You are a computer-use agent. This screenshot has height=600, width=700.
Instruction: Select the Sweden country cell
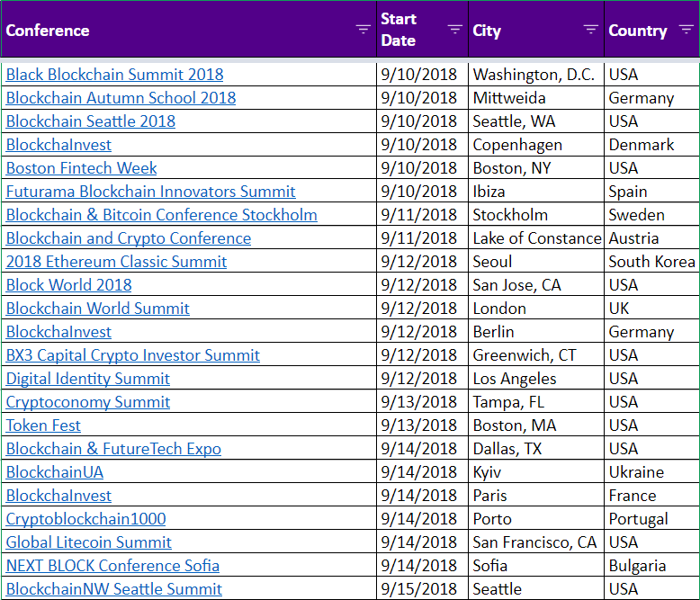(651, 215)
